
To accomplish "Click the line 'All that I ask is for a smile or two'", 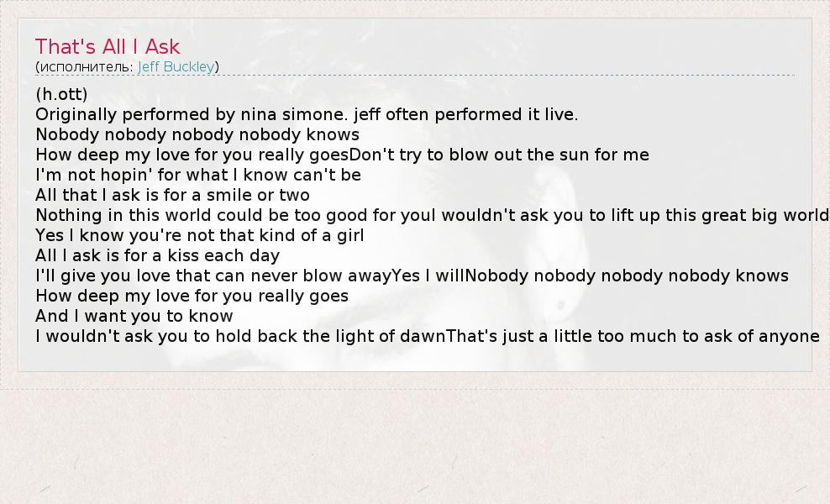I will [172, 195].
